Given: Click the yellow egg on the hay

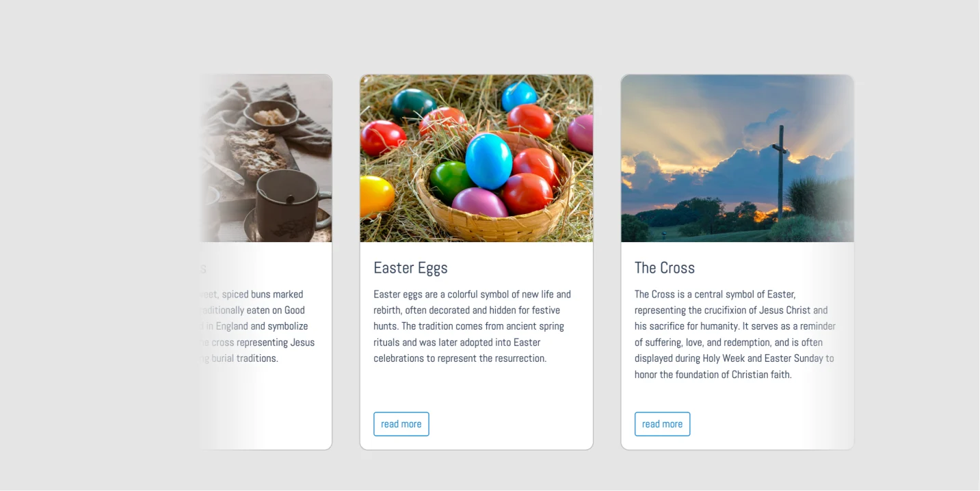Looking at the screenshot, I should click(375, 194).
